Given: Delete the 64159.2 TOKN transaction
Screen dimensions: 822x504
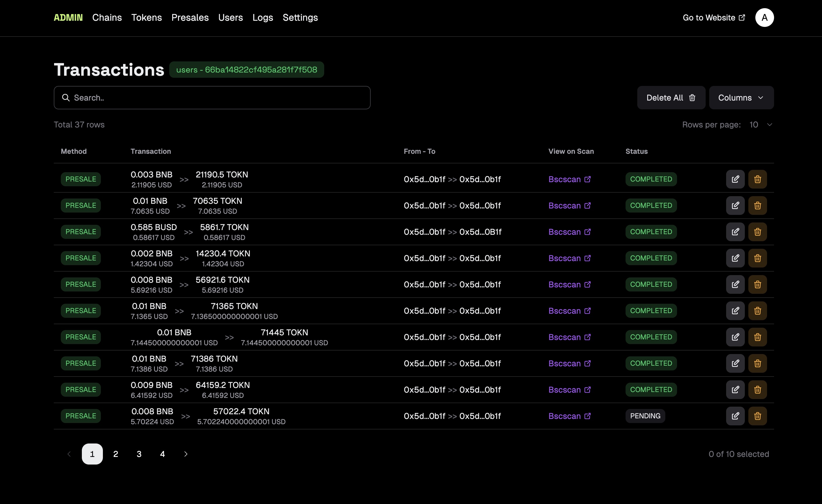Looking at the screenshot, I should (757, 390).
